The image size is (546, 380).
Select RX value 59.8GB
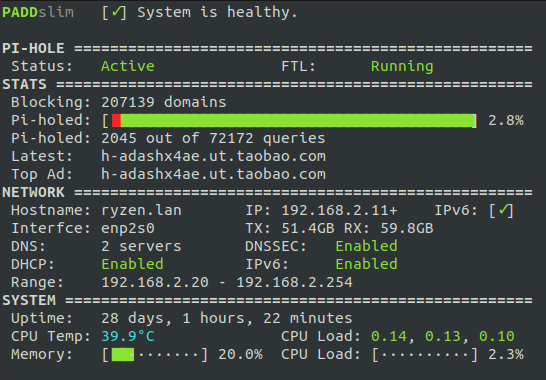point(407,228)
